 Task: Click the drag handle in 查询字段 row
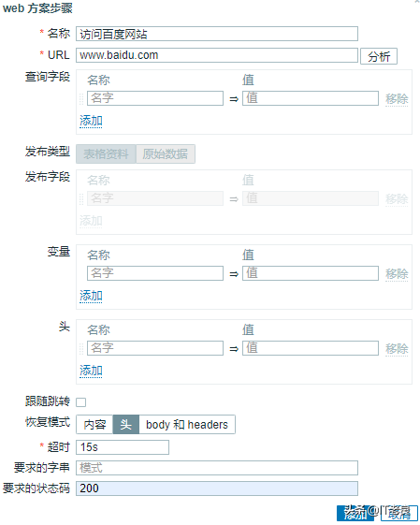click(x=81, y=98)
